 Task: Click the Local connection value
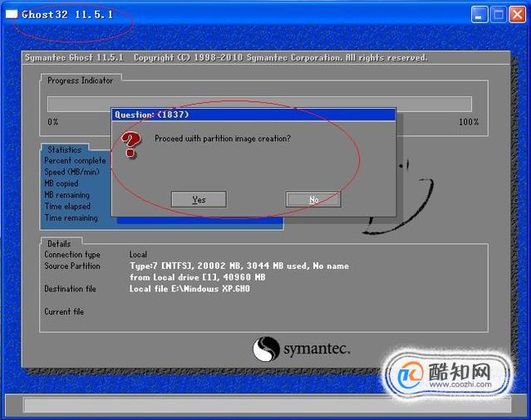pos(138,254)
